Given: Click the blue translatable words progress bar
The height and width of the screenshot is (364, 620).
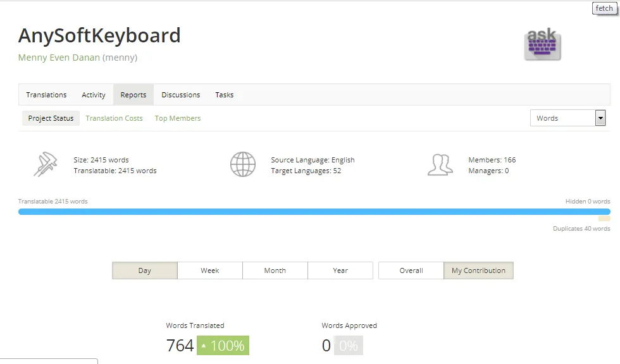Looking at the screenshot, I should [314, 212].
